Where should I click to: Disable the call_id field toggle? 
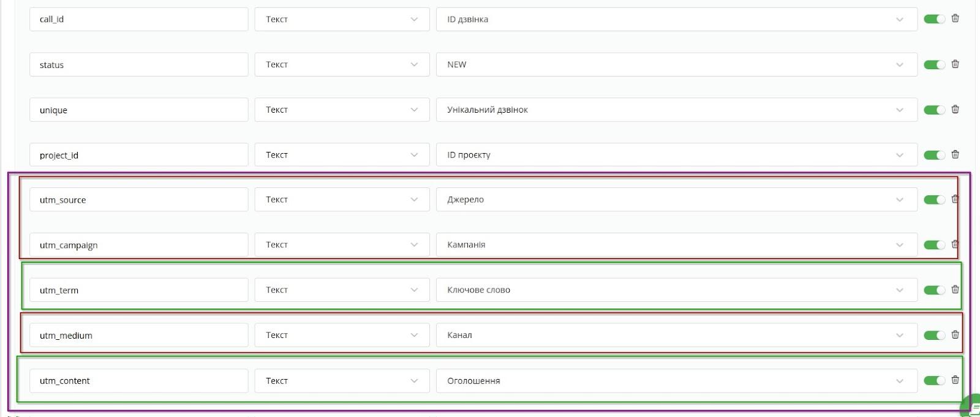pos(934,19)
